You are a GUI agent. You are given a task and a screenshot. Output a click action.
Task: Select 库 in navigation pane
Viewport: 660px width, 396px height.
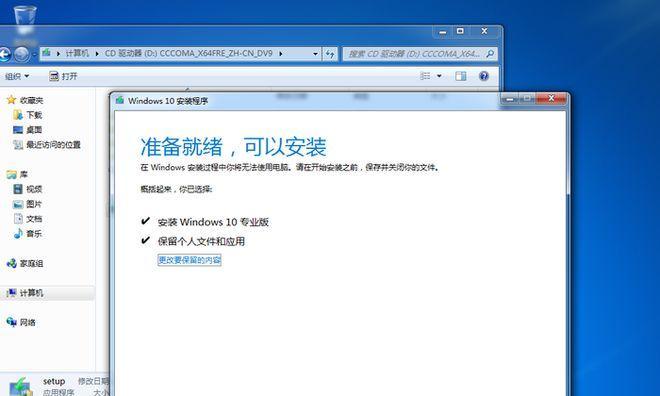24,174
